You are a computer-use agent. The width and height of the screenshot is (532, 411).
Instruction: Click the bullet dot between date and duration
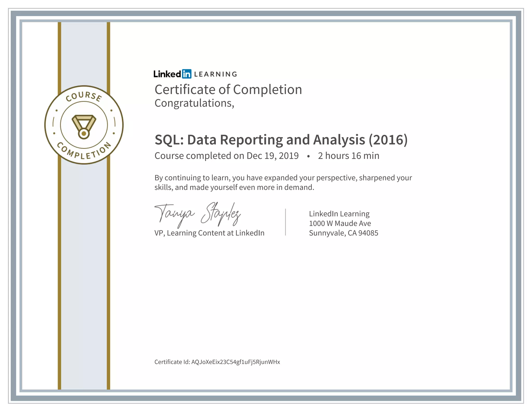308,156
